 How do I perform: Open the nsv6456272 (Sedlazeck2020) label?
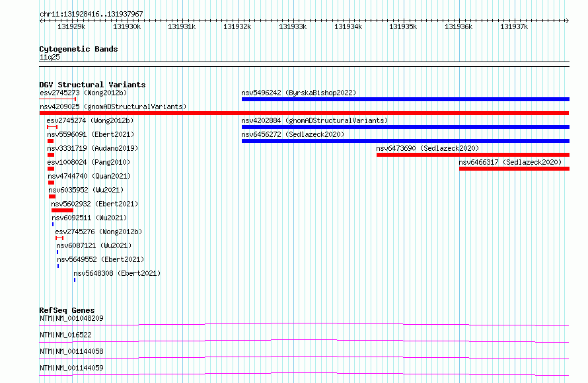293,134
